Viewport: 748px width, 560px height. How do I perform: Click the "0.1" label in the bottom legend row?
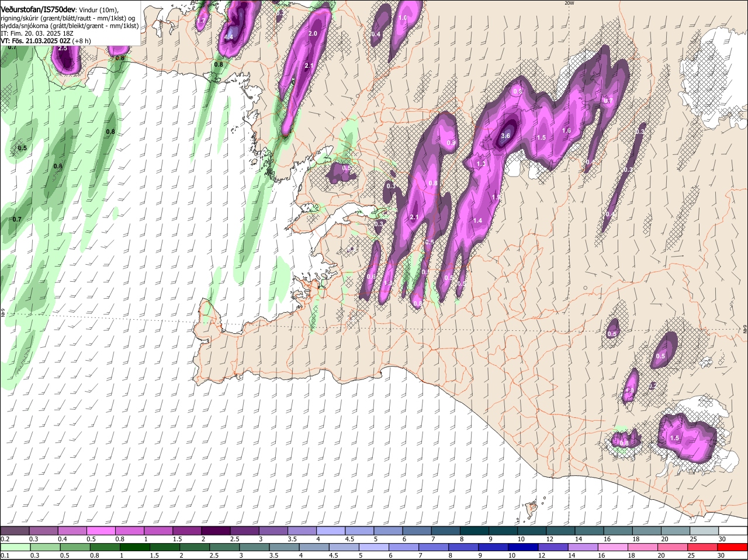click(5, 555)
